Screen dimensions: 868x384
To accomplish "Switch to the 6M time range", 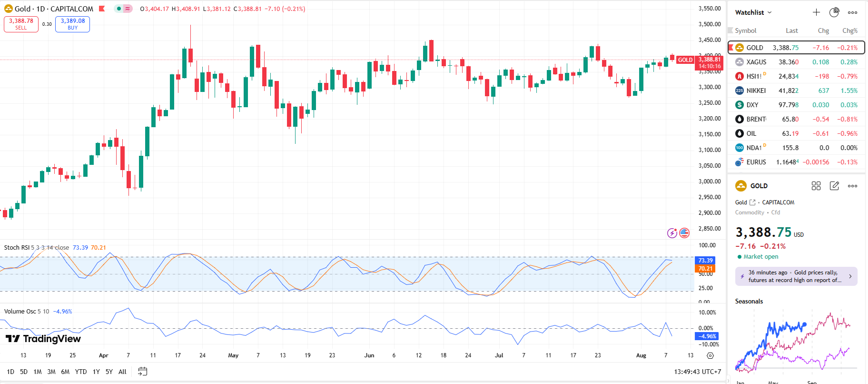I will [x=65, y=372].
